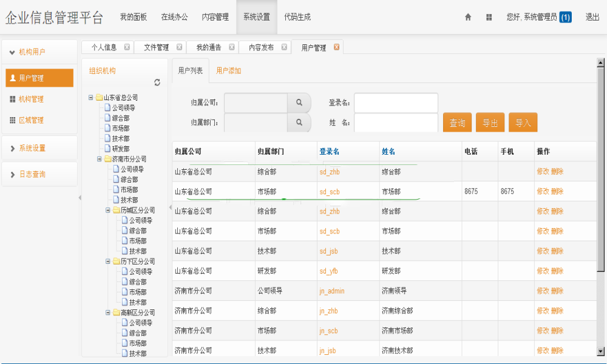
Task: Refresh the organization tree
Action: 157,83
